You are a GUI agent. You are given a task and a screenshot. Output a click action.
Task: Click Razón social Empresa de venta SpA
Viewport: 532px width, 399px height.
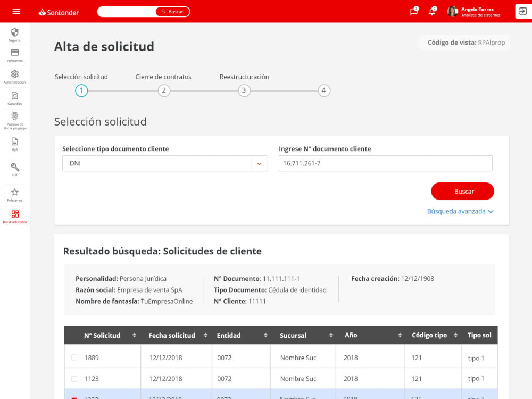coord(129,290)
